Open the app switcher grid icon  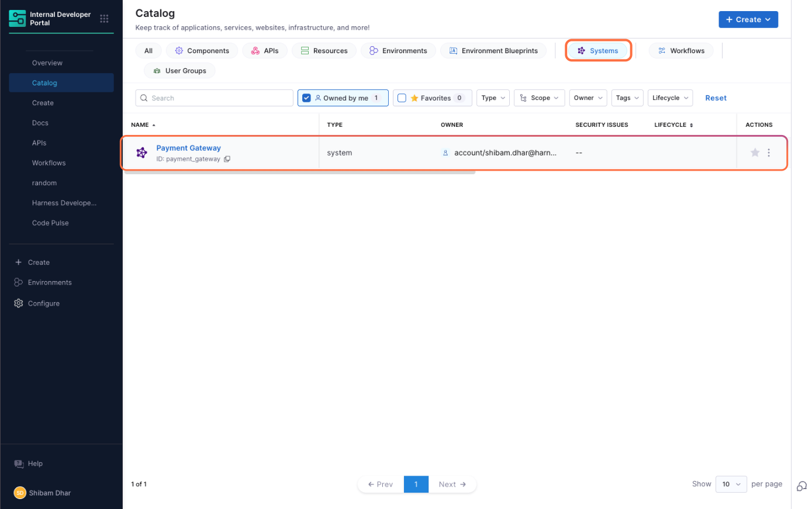tap(104, 19)
